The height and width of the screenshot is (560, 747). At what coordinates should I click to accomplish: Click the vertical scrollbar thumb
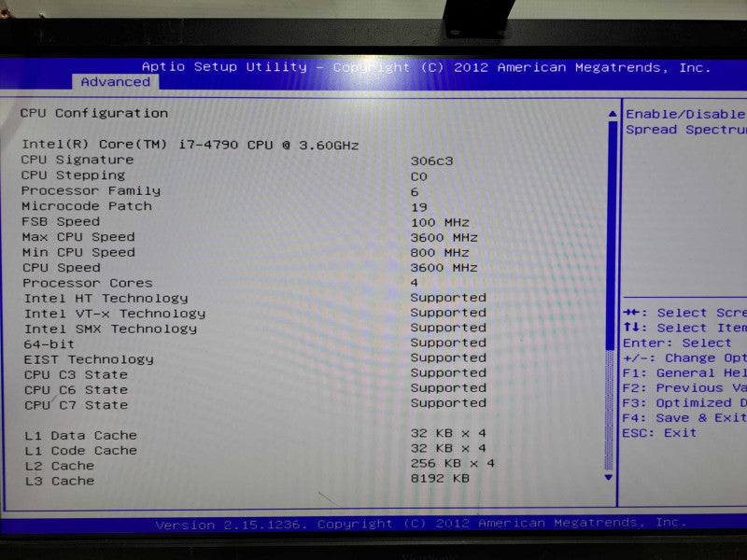(x=612, y=235)
